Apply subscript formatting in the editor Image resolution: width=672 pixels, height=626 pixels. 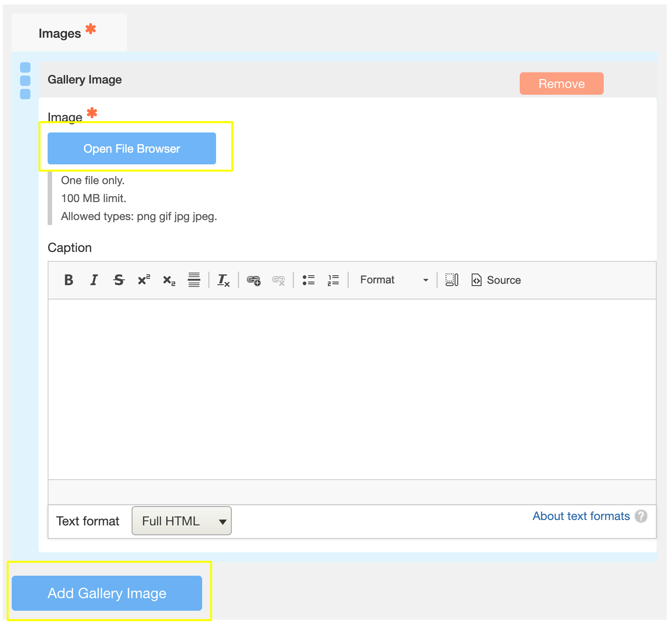(x=168, y=280)
